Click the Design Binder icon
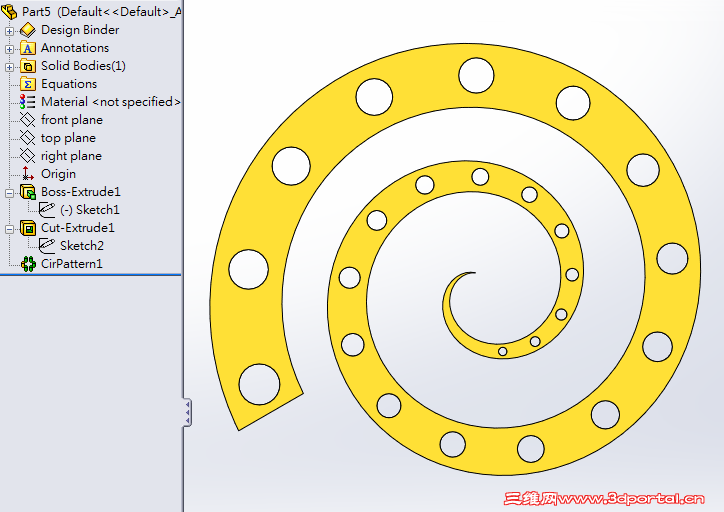This screenshot has width=724, height=512. [28, 30]
